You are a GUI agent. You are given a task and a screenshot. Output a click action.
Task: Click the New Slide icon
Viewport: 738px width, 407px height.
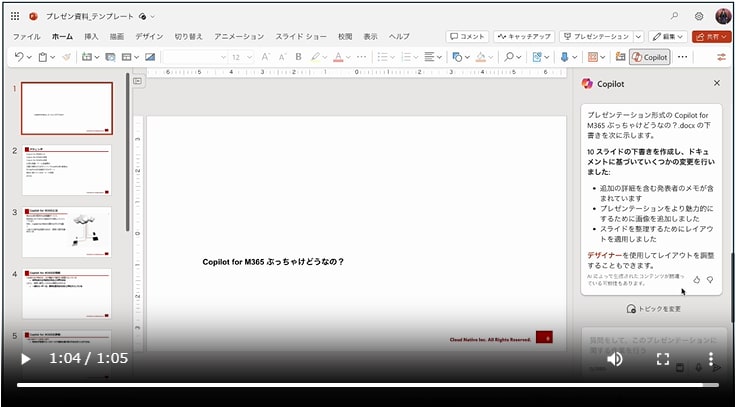(87, 57)
